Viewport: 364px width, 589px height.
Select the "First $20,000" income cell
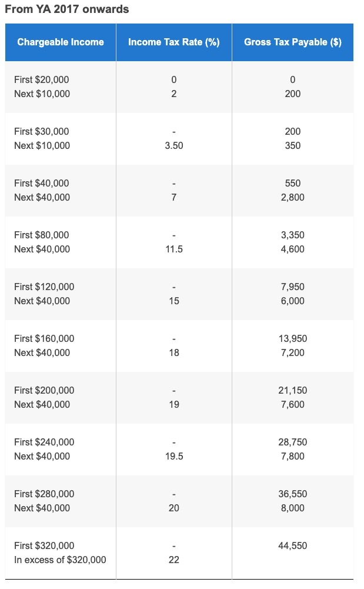41,79
